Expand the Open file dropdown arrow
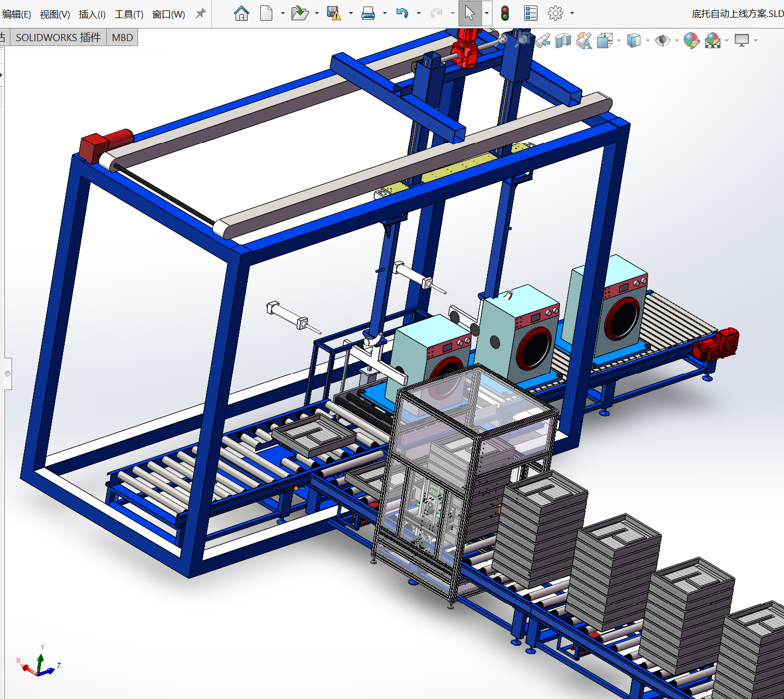This screenshot has height=699, width=784. coord(317,13)
